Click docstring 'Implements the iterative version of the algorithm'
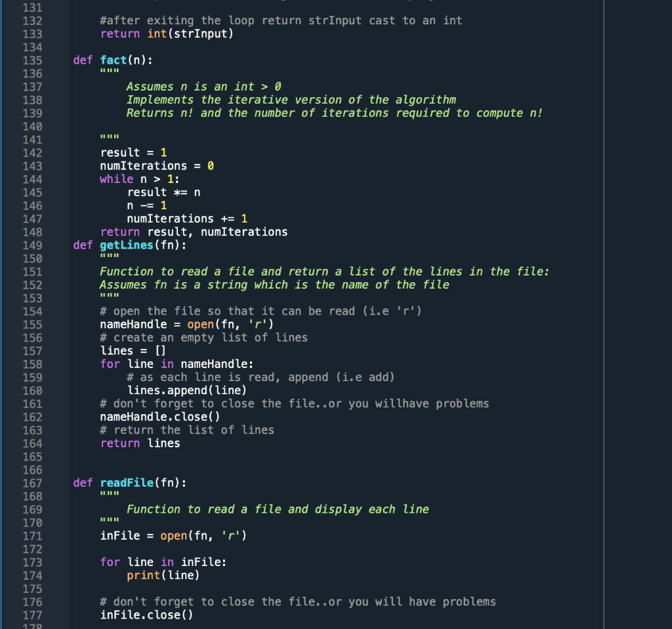 pos(291,100)
